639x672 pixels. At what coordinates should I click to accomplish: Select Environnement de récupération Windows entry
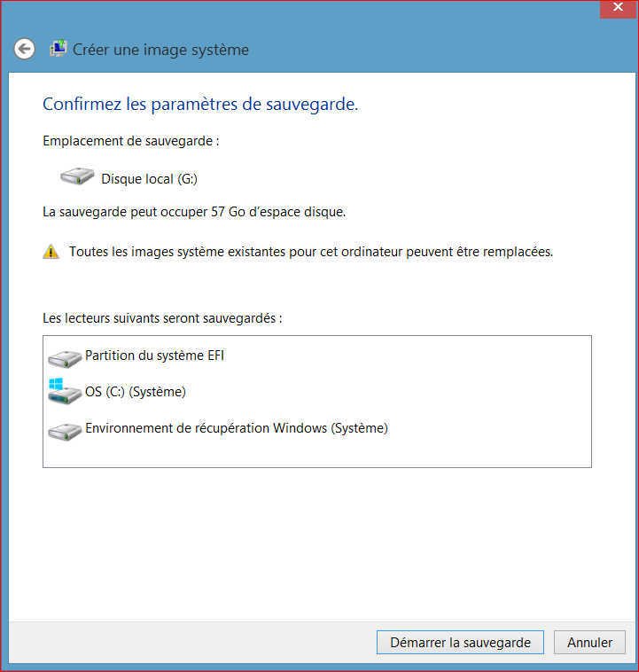pyautogui.click(x=237, y=429)
